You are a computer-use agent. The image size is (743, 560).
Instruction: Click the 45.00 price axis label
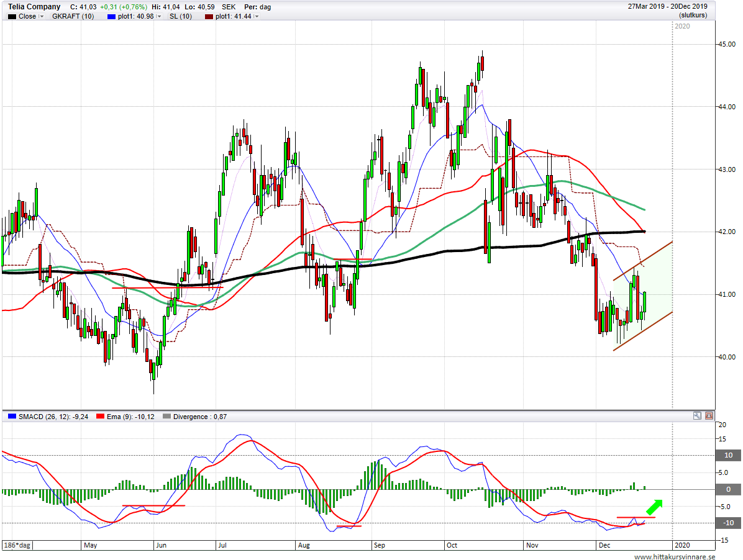click(x=727, y=44)
